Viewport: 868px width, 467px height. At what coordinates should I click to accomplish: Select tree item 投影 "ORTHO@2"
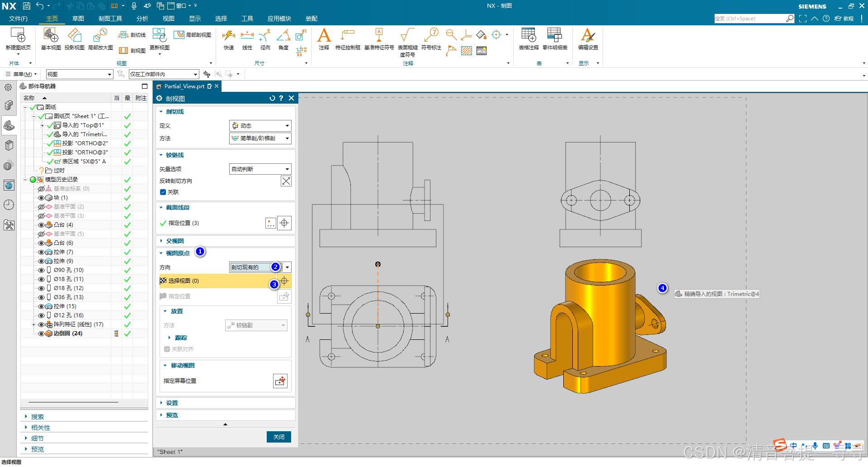(85, 143)
